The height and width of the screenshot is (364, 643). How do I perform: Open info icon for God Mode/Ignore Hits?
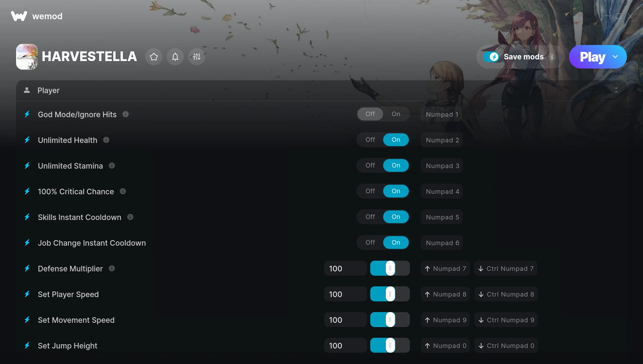(x=126, y=114)
